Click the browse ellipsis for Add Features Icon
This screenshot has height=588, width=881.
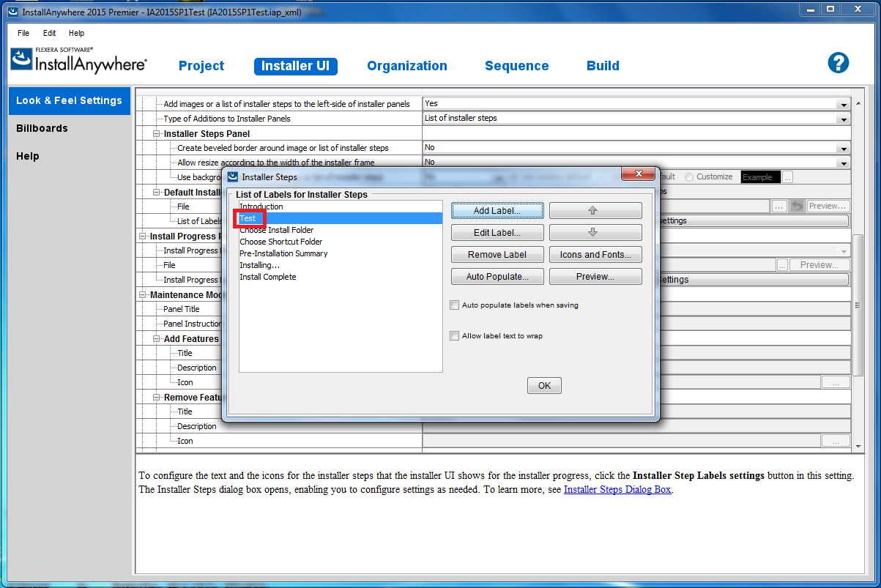[x=836, y=382]
